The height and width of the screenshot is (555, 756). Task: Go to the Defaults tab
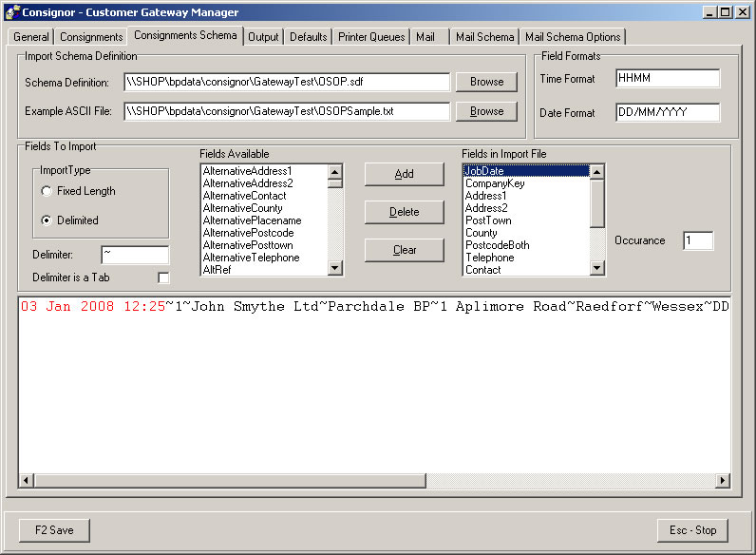pyautogui.click(x=308, y=37)
